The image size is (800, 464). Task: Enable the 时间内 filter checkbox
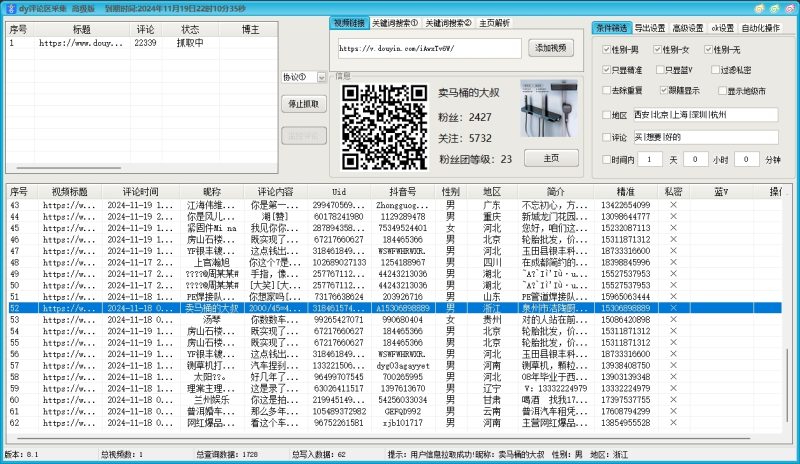[x=606, y=160]
